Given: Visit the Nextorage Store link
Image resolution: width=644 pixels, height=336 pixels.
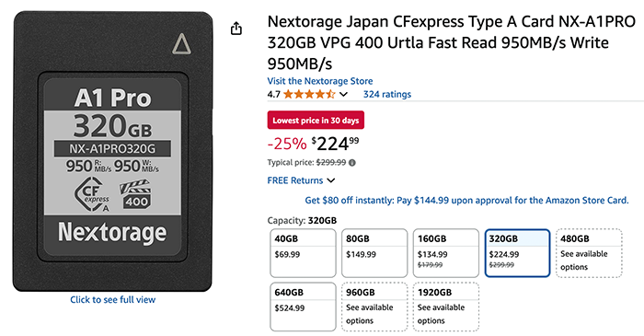Looking at the screenshot, I should click(x=320, y=81).
